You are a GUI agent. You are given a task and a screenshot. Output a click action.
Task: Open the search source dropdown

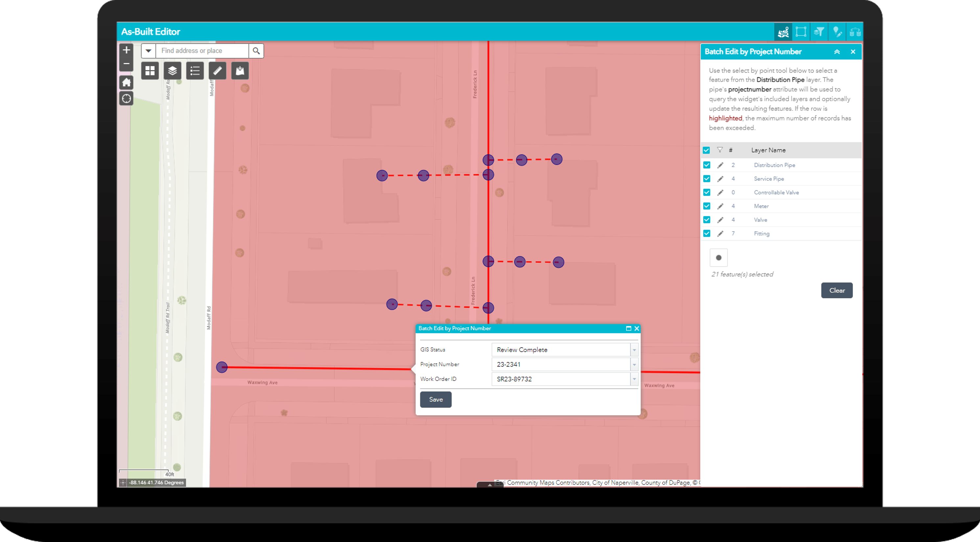(148, 51)
